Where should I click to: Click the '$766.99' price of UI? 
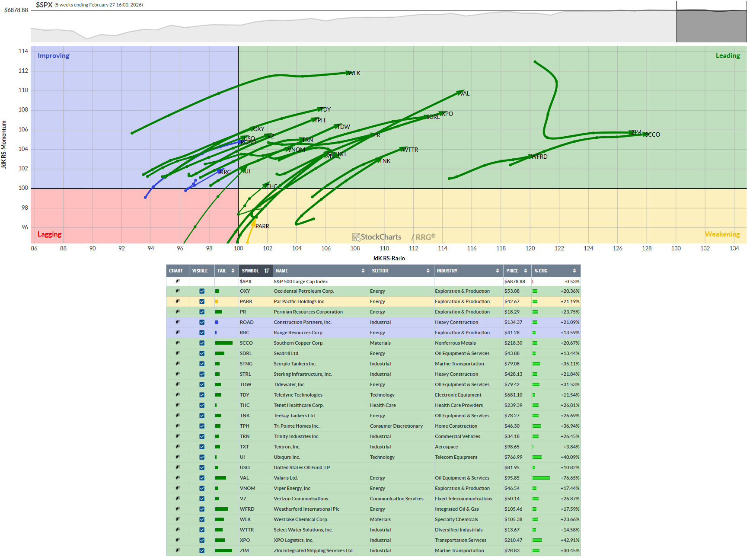point(514,457)
